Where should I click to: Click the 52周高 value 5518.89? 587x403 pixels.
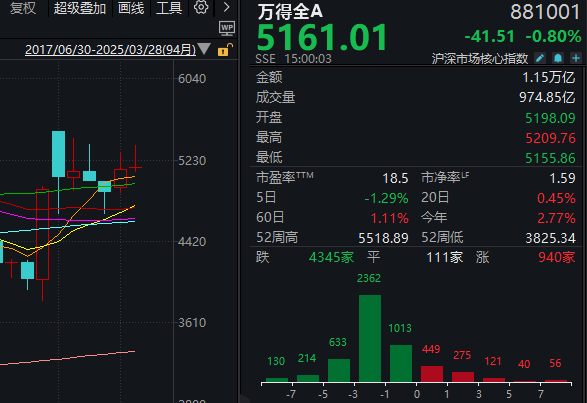(x=383, y=238)
